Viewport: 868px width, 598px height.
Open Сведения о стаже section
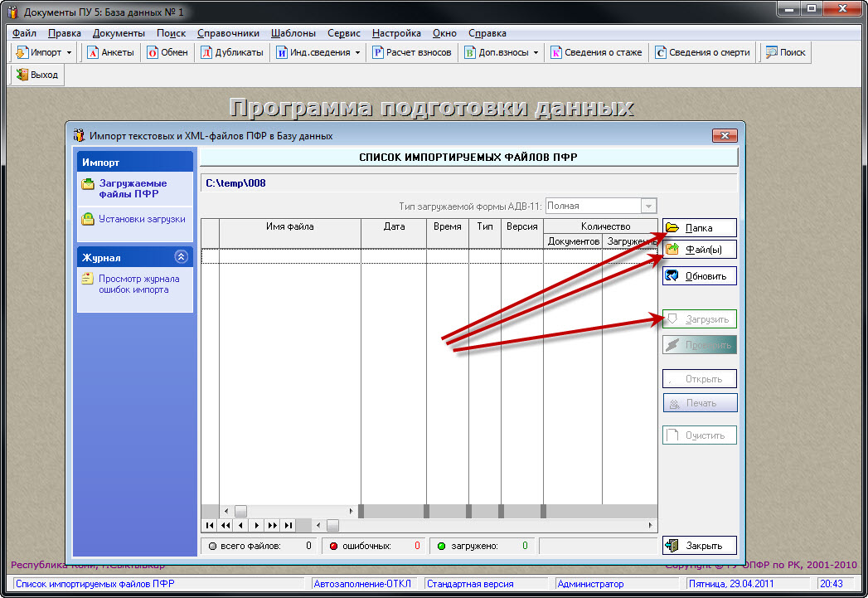coord(596,52)
